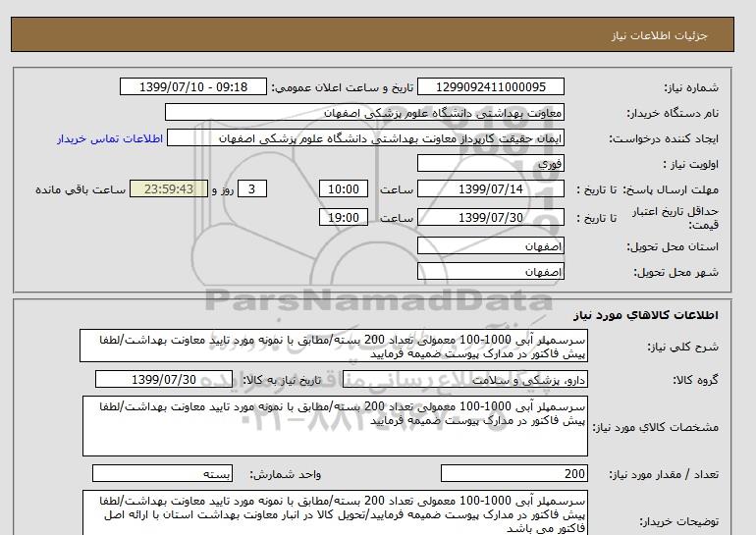The height and width of the screenshot is (535, 756).
Task: Select the priority field showing فوری
Action: (490, 163)
